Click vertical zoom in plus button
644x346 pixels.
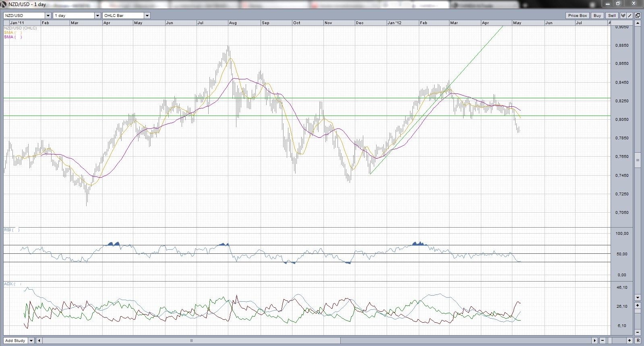point(638,306)
